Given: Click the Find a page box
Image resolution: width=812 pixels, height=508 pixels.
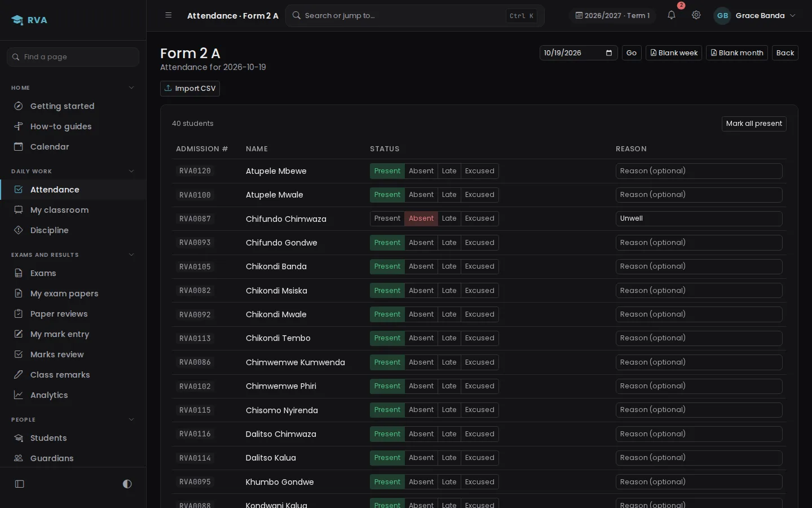Looking at the screenshot, I should [73, 57].
